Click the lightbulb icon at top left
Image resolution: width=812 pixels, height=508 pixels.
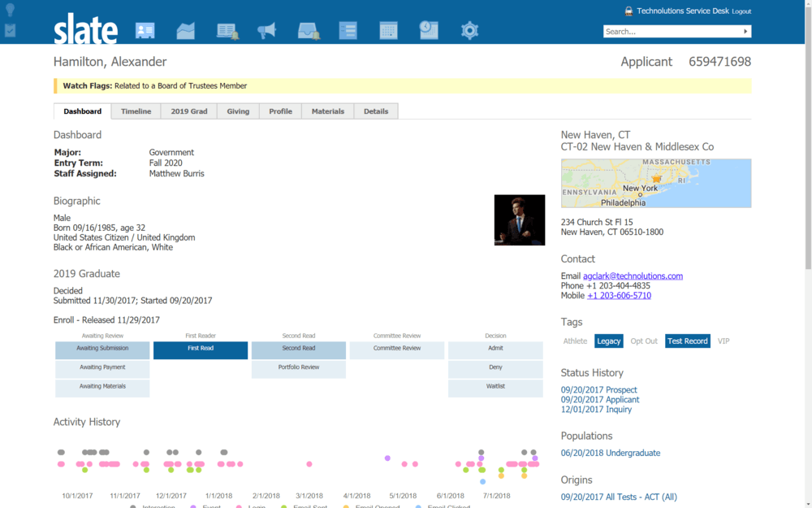pyautogui.click(x=11, y=10)
